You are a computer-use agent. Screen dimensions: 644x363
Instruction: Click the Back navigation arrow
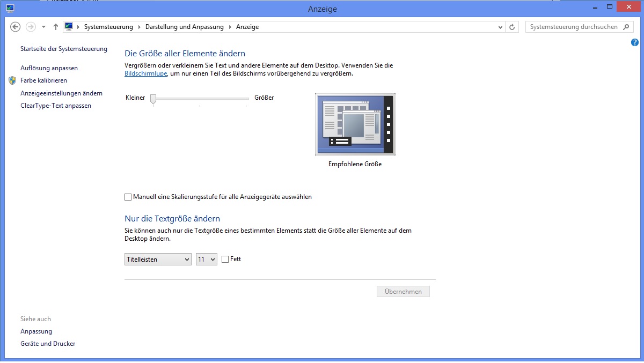15,27
